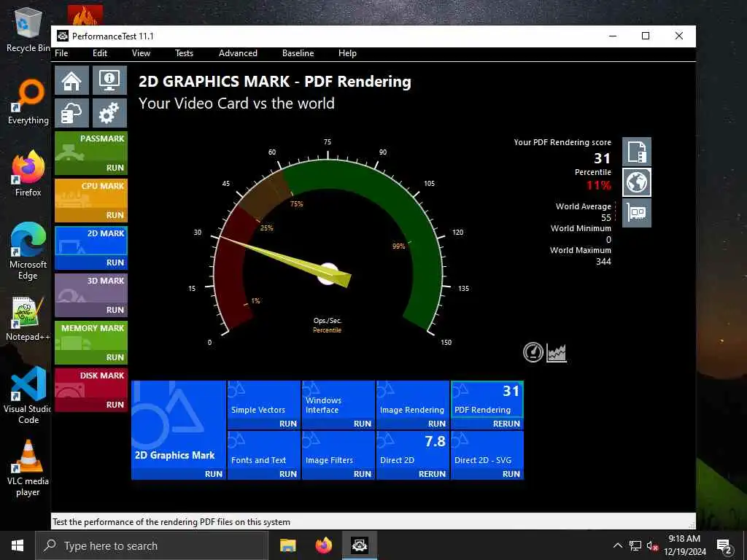Open File Explorer from the taskbar

[x=287, y=545]
